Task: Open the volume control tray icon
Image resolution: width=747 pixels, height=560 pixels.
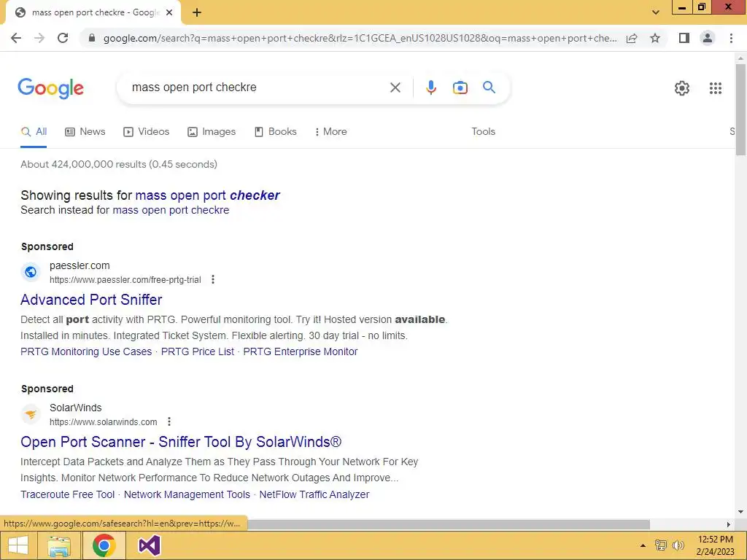Action: click(678, 545)
